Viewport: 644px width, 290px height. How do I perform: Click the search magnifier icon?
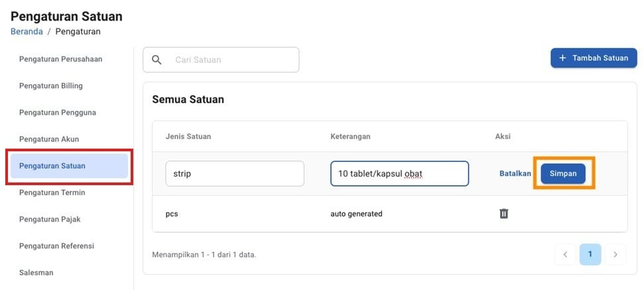pos(157,60)
